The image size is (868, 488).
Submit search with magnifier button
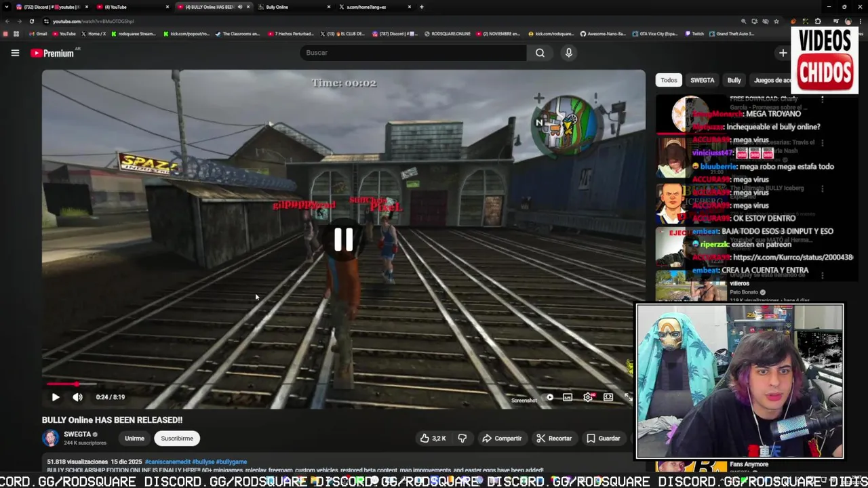[540, 53]
